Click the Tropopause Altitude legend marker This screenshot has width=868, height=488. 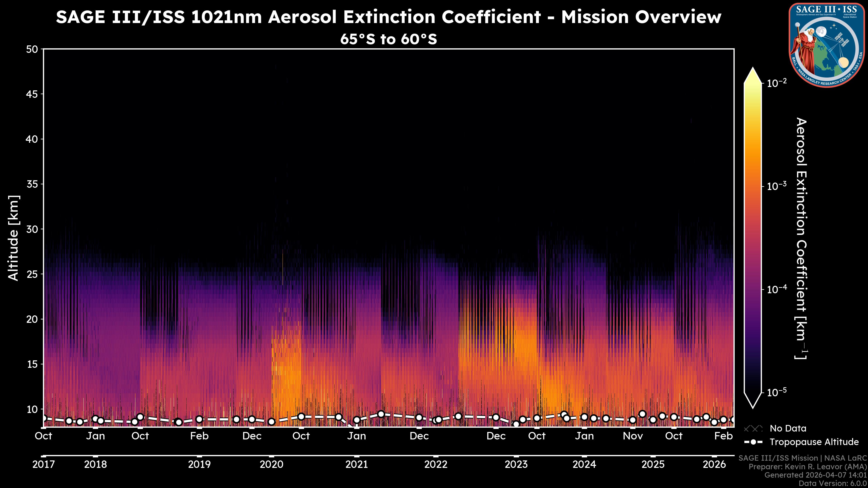point(753,442)
